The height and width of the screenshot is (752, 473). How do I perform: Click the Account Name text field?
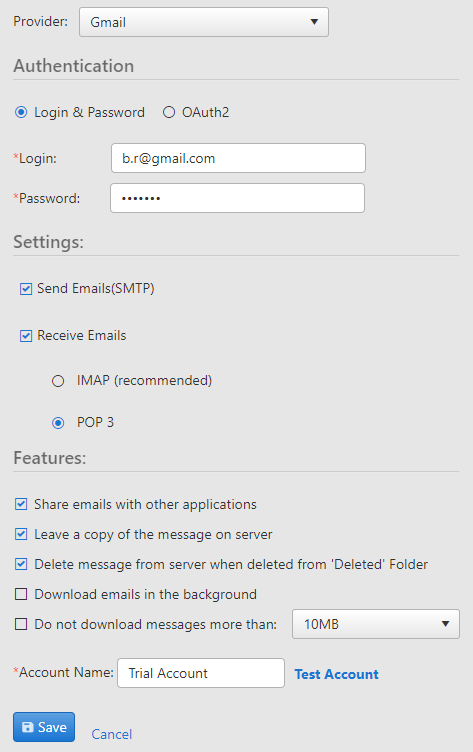[201, 673]
